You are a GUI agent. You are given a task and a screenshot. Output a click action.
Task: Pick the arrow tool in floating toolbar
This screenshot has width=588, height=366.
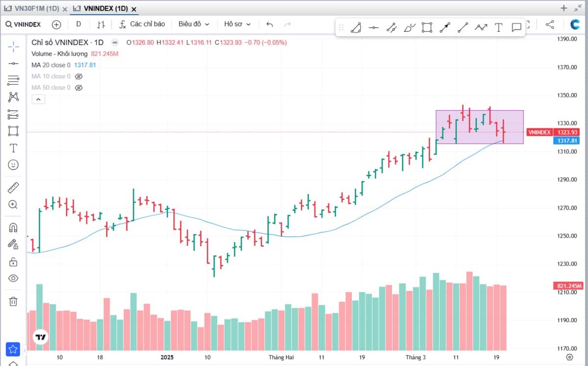(x=445, y=27)
